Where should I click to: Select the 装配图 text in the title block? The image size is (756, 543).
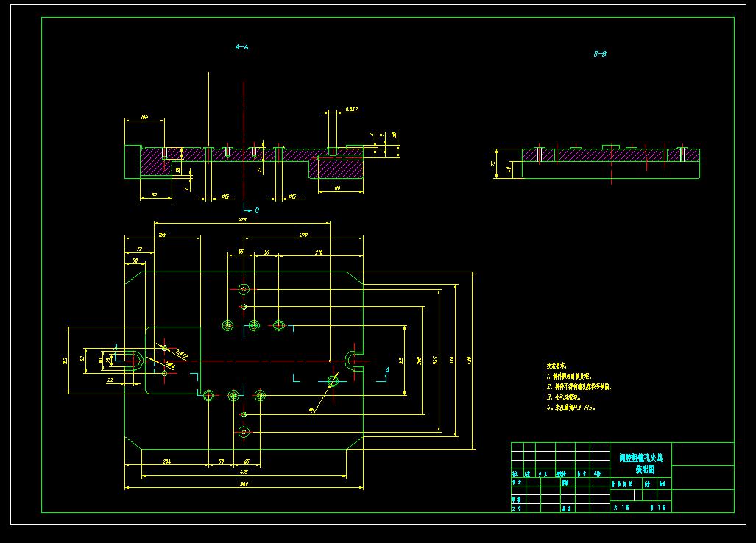645,469
